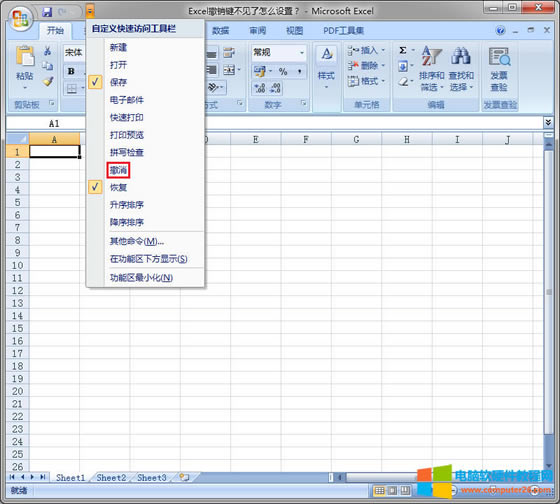
Task: Click the Paste clipboard icon
Action: 25,57
